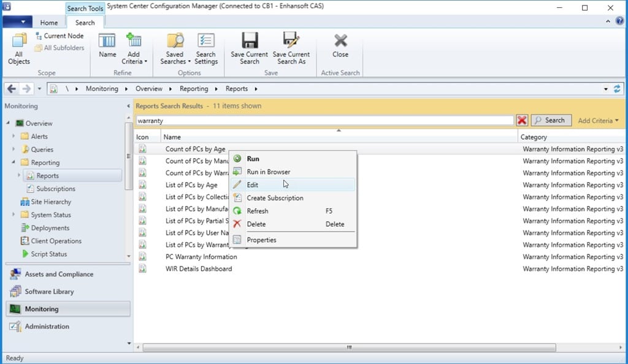628x364 pixels.
Task: Select Script Status in the tree
Action: [44, 254]
